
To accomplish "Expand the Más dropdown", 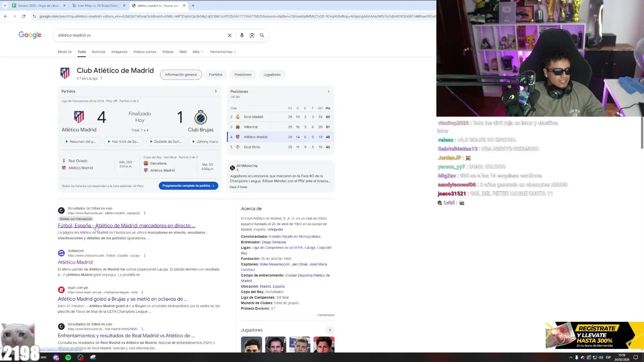I will [x=197, y=52].
